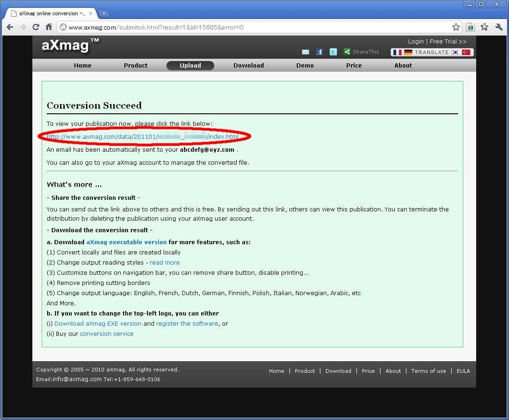The height and width of the screenshot is (420, 509).
Task: Click the Login link in header
Action: tap(416, 42)
